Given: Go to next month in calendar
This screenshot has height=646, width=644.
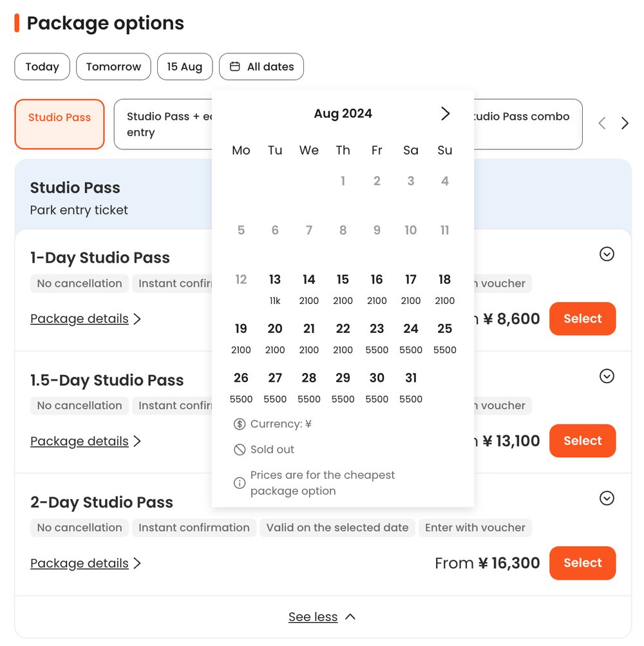Looking at the screenshot, I should (445, 114).
